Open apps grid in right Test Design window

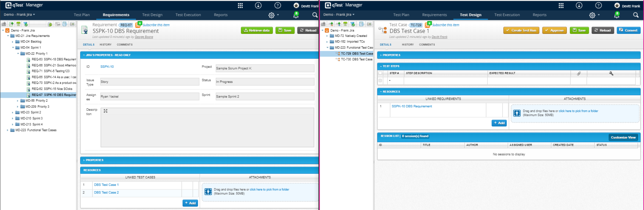tap(561, 5)
